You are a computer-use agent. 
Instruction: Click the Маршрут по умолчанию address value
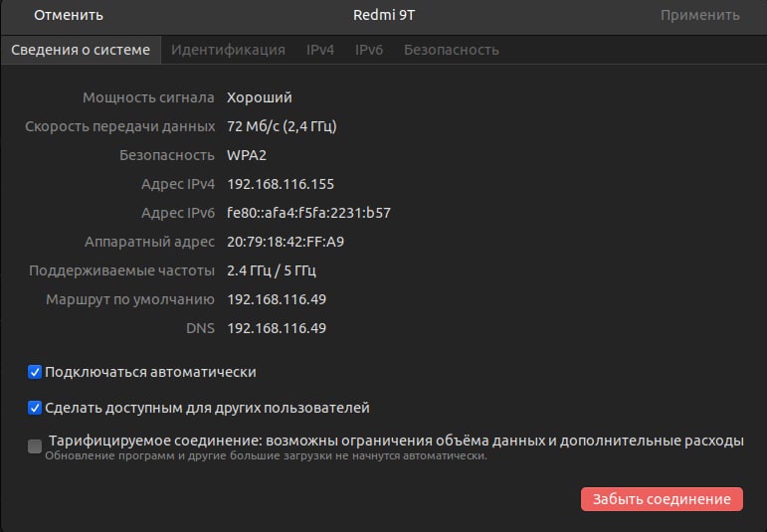point(277,299)
